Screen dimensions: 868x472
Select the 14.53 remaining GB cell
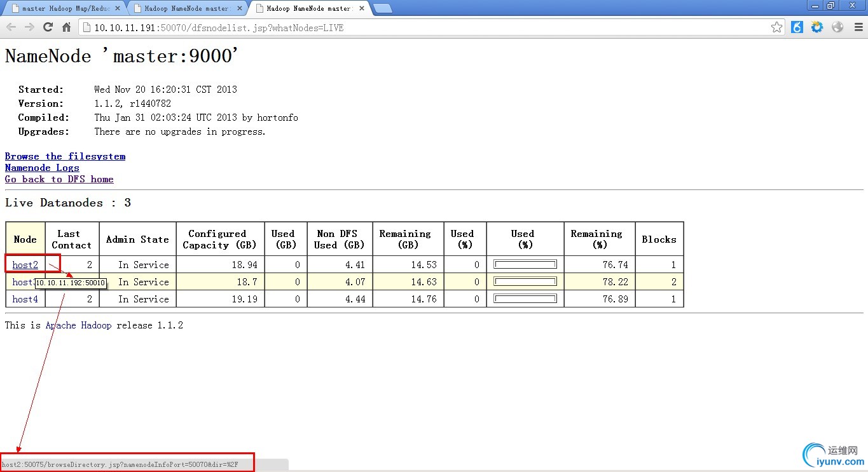408,265
